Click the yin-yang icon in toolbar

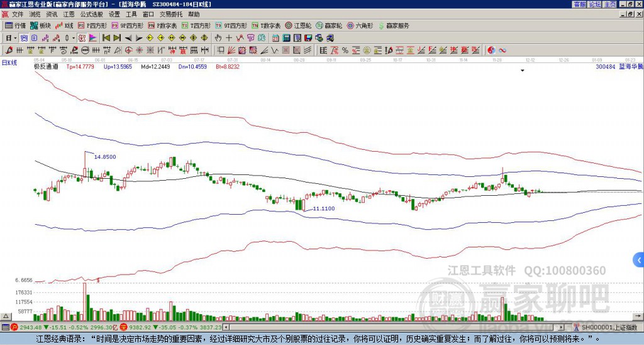pos(491,50)
